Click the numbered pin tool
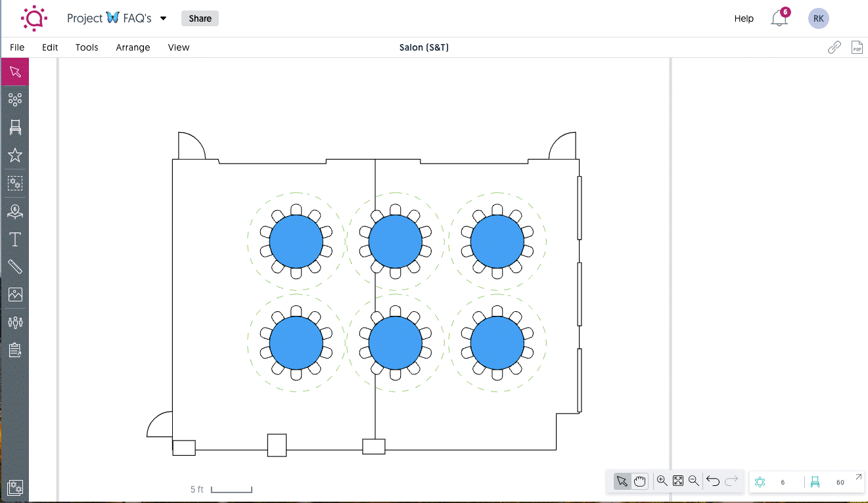 [x=14, y=211]
